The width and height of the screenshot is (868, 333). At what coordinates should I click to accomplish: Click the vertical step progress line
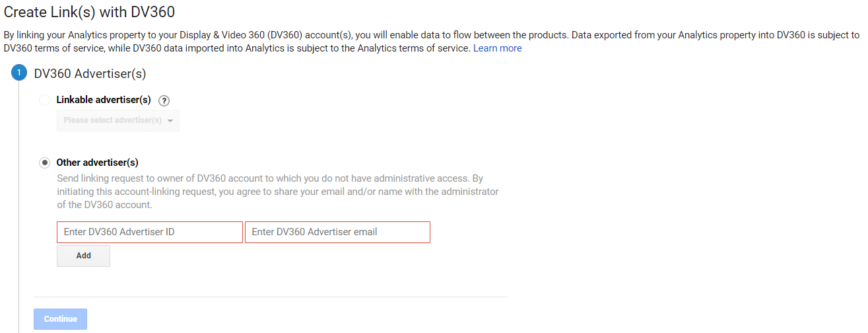point(18,198)
